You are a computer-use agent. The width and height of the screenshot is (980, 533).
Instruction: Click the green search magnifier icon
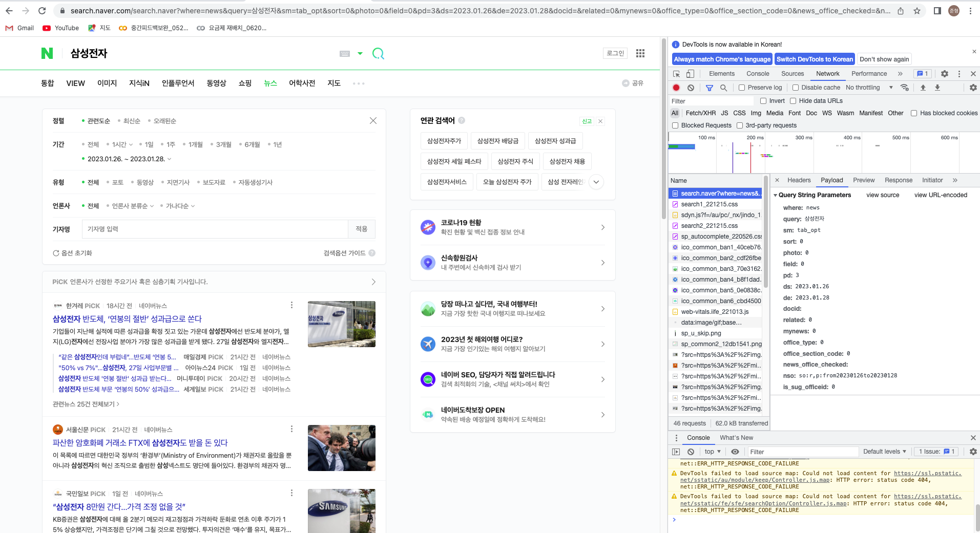pyautogui.click(x=378, y=53)
